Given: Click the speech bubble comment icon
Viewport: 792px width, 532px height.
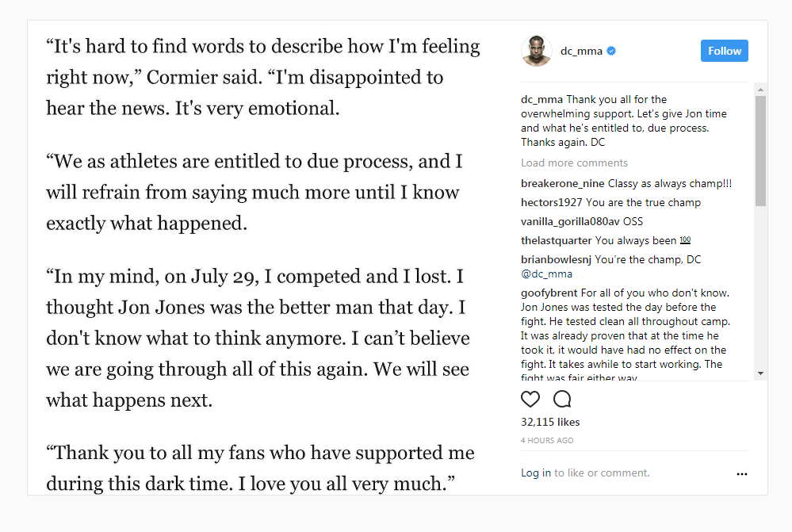Looking at the screenshot, I should click(x=561, y=399).
